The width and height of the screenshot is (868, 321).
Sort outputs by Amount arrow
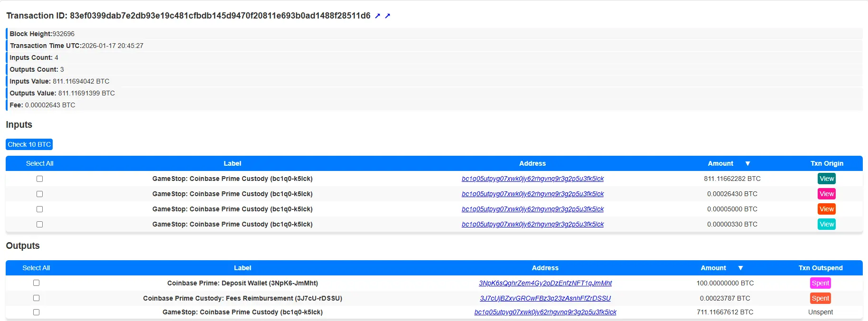(740, 268)
